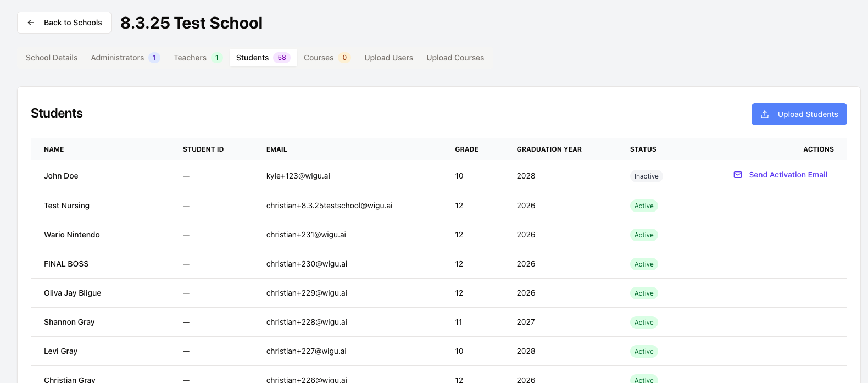Click the Upload Students button
This screenshot has height=383, width=868.
[x=799, y=114]
